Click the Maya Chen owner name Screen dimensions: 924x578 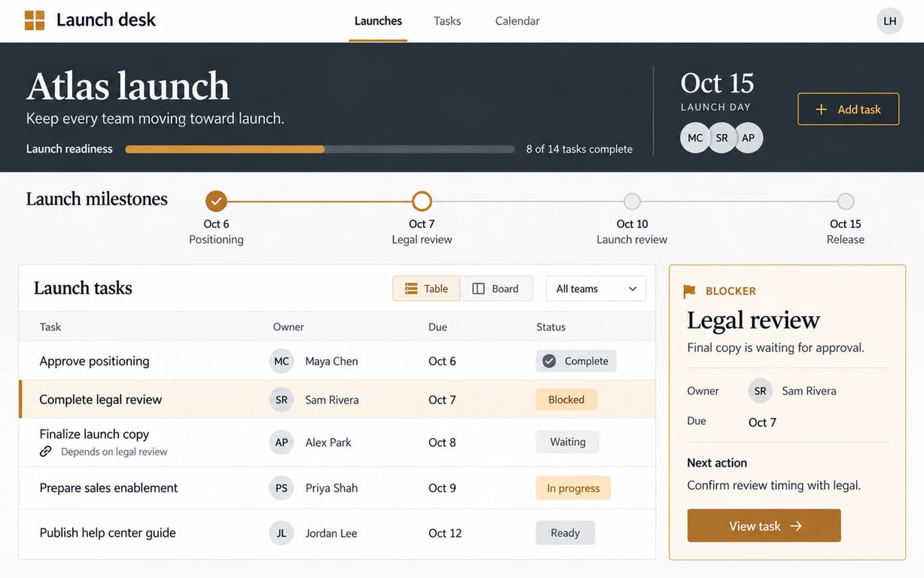tap(331, 361)
